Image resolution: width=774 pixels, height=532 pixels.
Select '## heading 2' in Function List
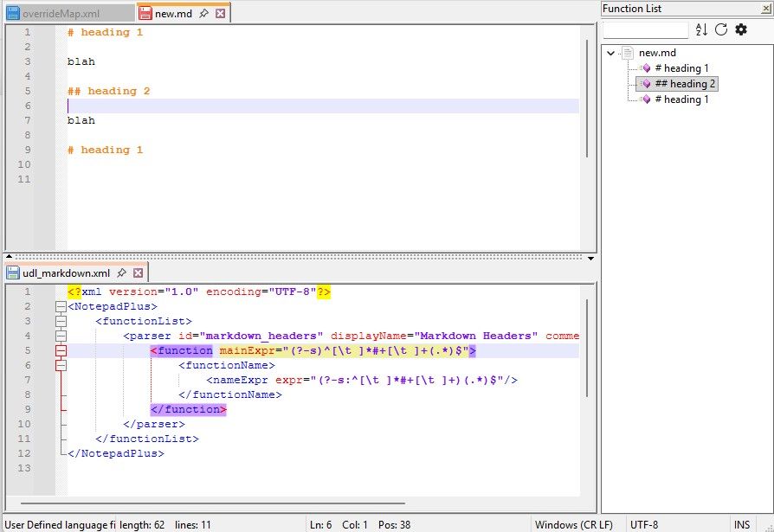click(685, 84)
